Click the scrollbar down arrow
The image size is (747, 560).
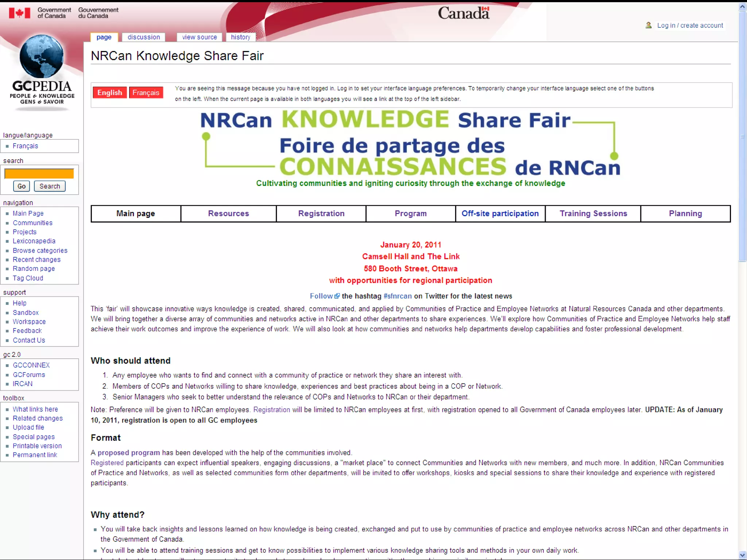click(x=742, y=555)
